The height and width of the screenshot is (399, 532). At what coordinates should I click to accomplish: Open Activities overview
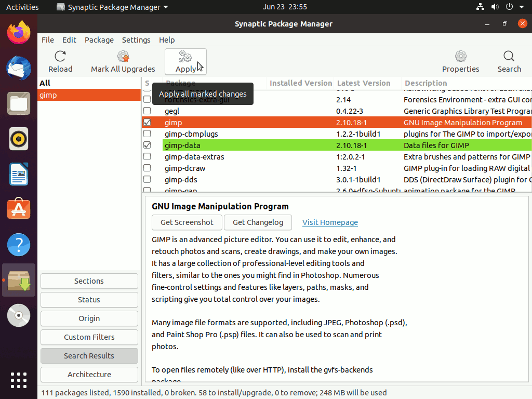click(x=22, y=7)
